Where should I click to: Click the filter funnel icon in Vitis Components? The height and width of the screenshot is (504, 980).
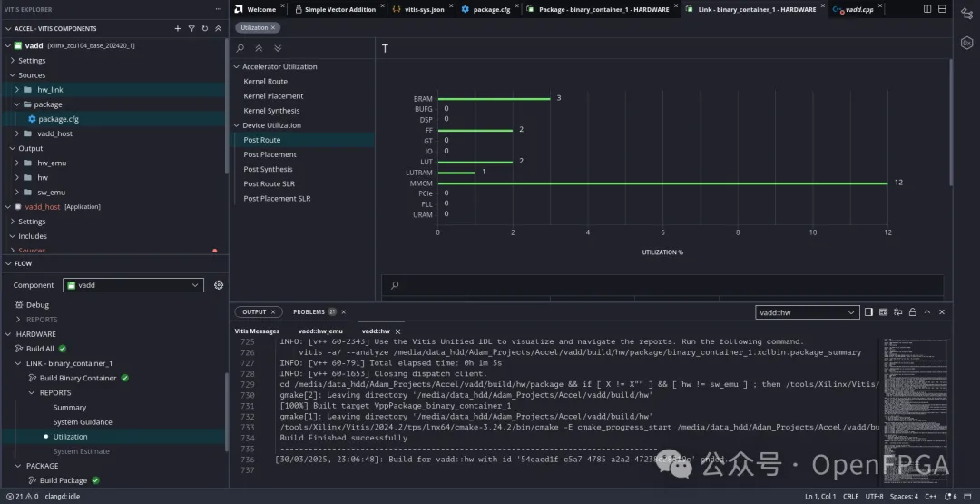191,29
